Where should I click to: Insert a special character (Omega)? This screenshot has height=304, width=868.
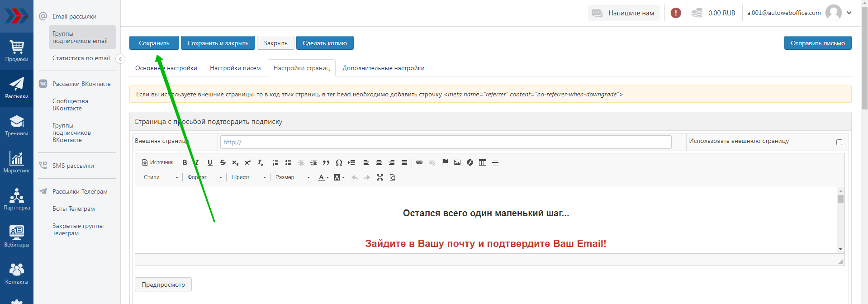339,162
